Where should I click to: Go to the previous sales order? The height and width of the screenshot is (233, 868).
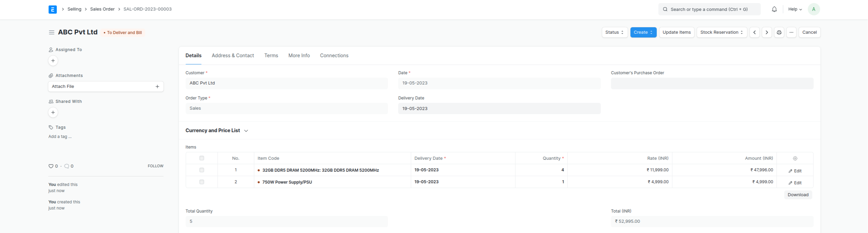coord(754,32)
